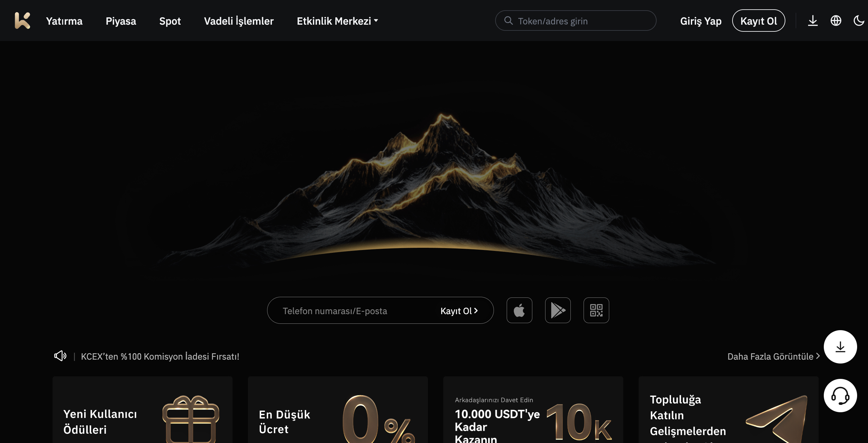Expand the Etkinlik Merkezi dropdown
The image size is (868, 443).
pyautogui.click(x=337, y=21)
